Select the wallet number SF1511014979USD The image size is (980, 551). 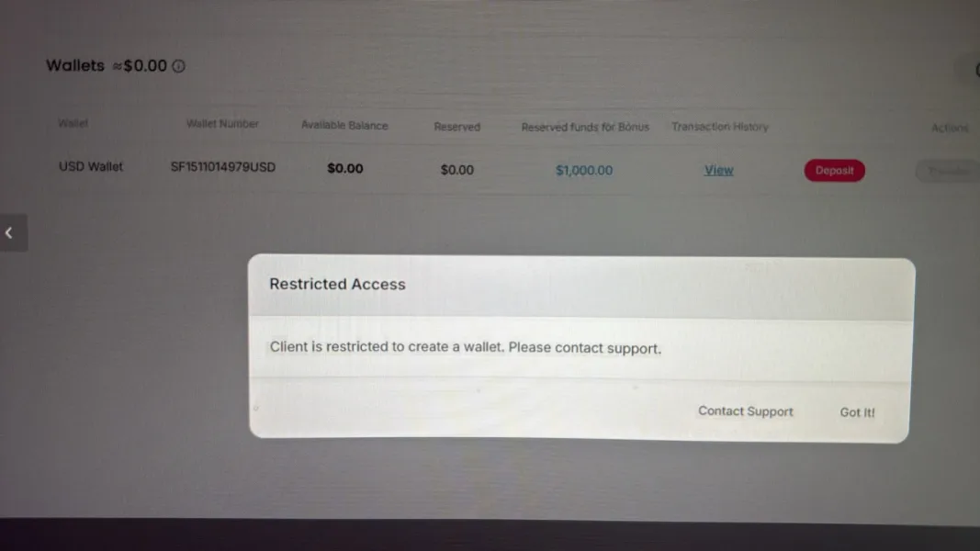[x=223, y=167]
